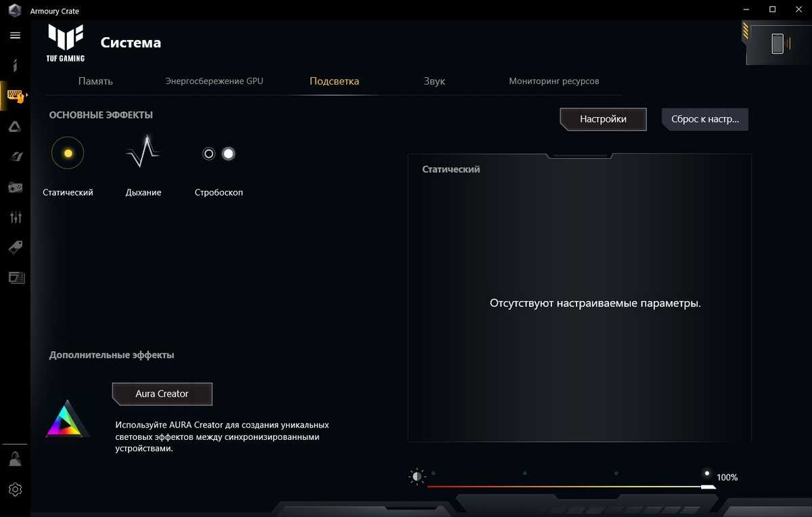Open the Game Library gamepad icon
This screenshot has width=812, height=517.
coord(15,187)
